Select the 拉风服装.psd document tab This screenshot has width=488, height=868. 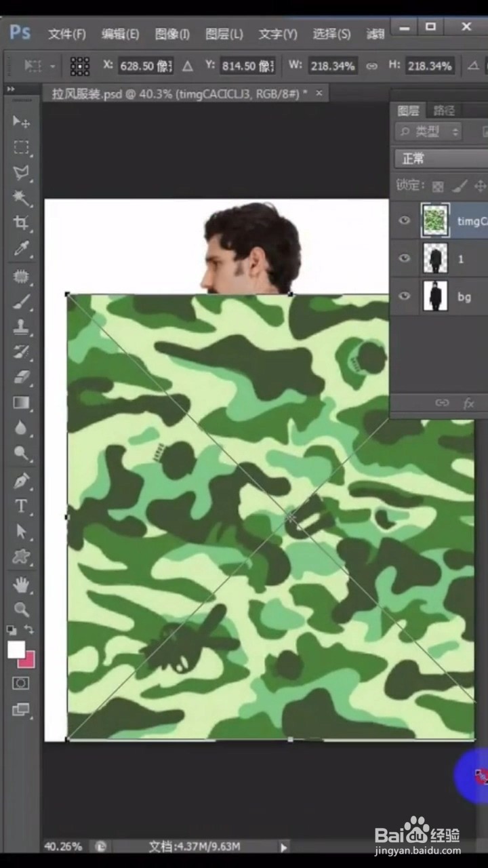tap(180, 93)
